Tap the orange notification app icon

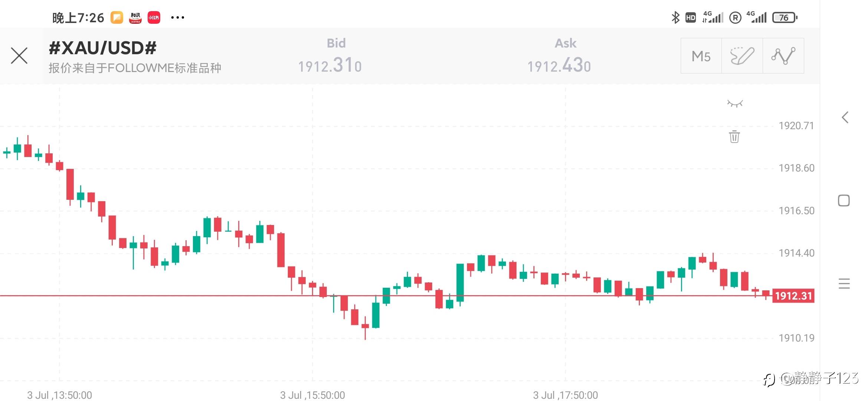(117, 17)
